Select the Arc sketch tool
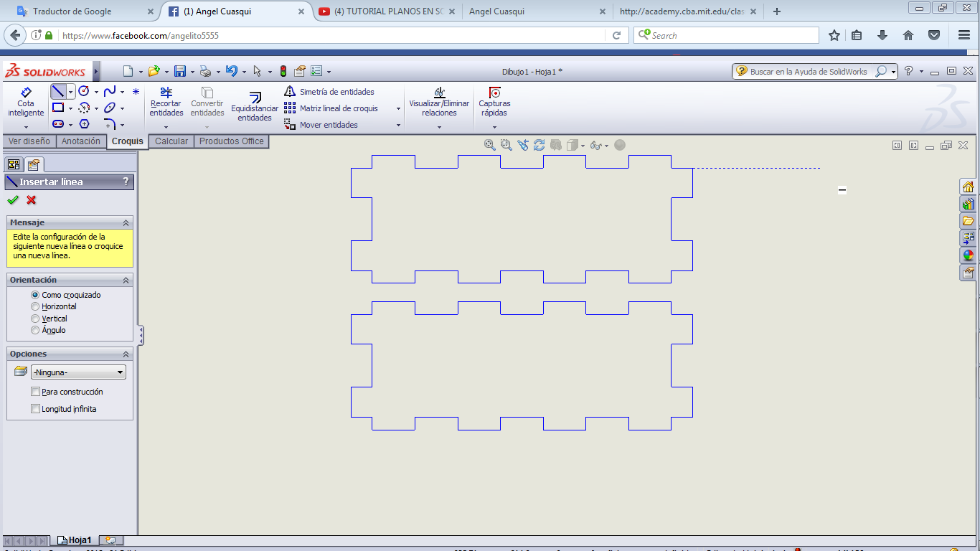The width and height of the screenshot is (980, 551). (84, 108)
